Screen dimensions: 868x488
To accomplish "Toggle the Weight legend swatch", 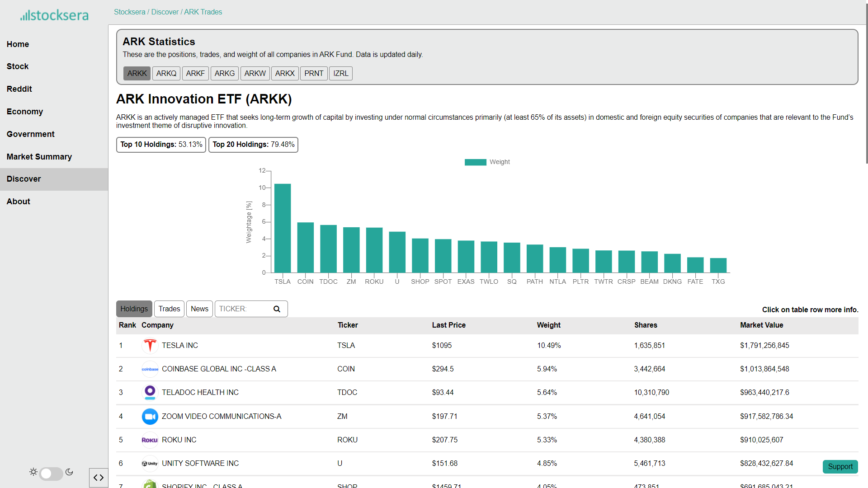I will tap(475, 162).
